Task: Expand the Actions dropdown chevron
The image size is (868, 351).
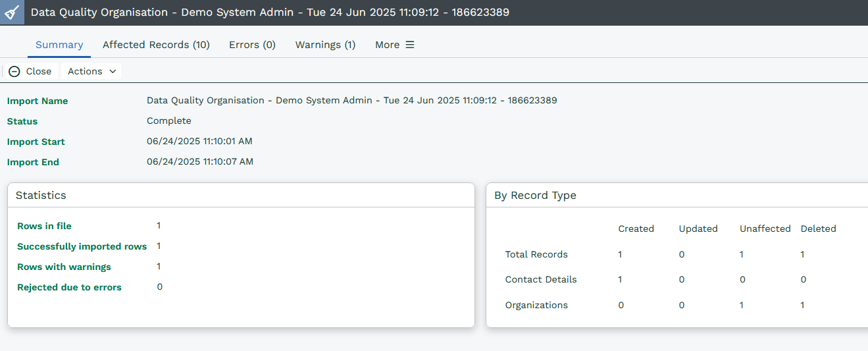Action: 113,71
